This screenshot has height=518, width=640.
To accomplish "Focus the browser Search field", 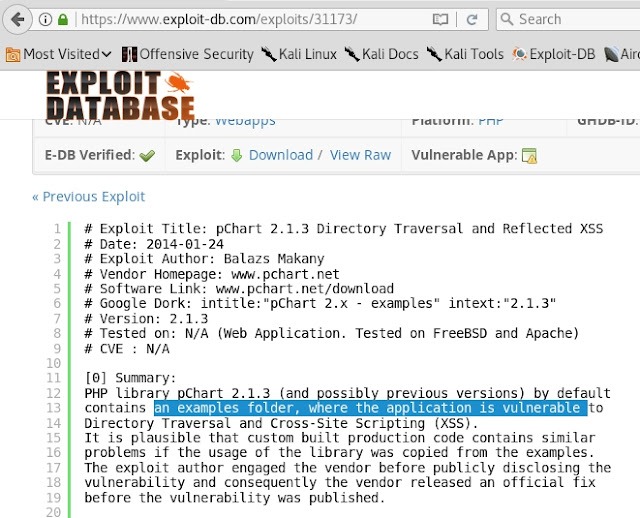I will (568, 19).
